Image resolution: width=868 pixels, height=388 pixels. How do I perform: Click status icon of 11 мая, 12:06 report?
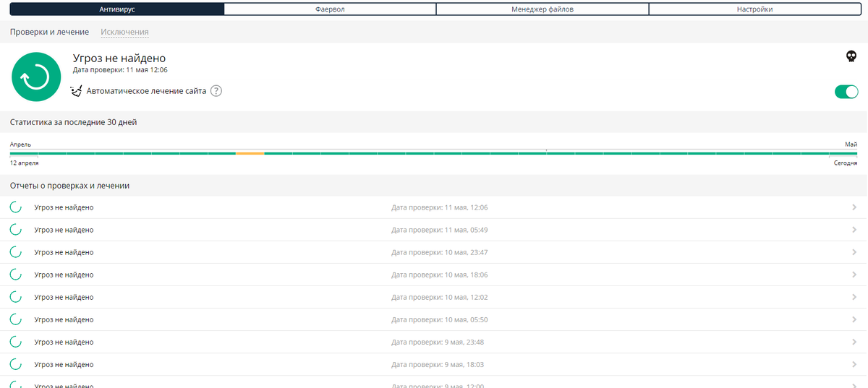pyautogui.click(x=16, y=207)
